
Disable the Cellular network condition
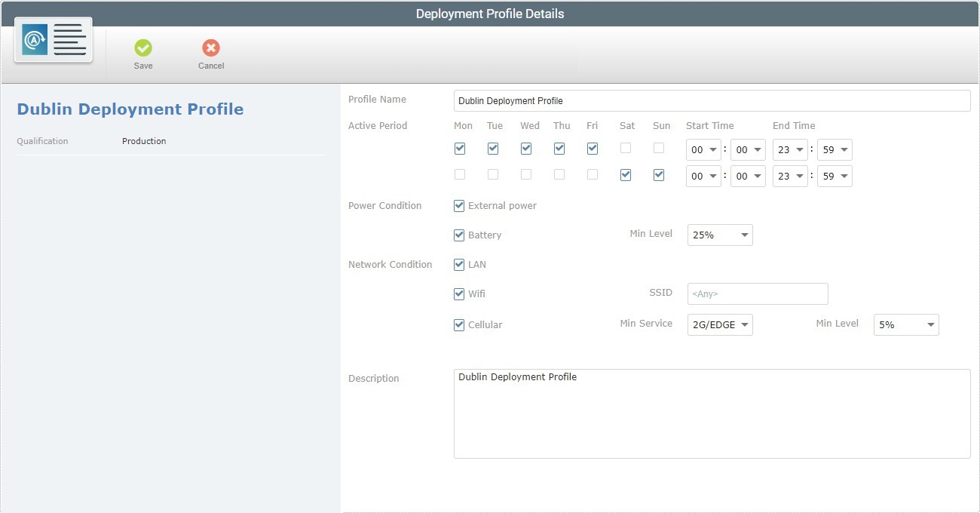[x=459, y=324]
